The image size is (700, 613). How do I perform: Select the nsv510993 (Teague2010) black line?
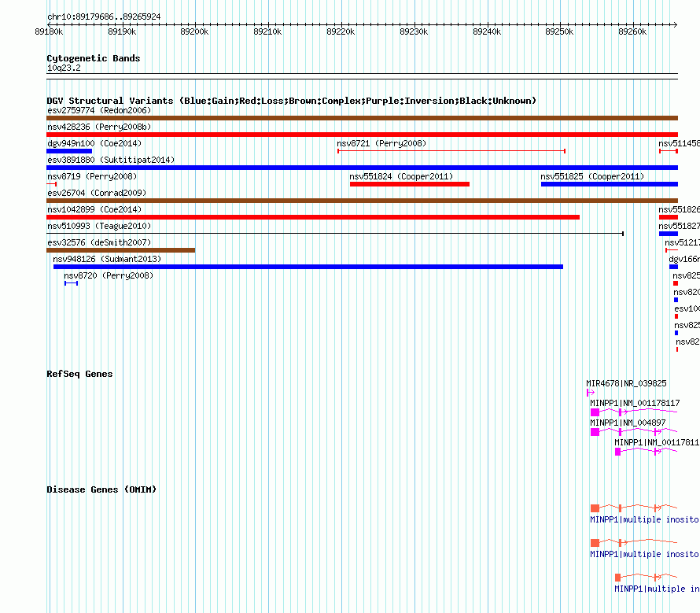click(335, 233)
